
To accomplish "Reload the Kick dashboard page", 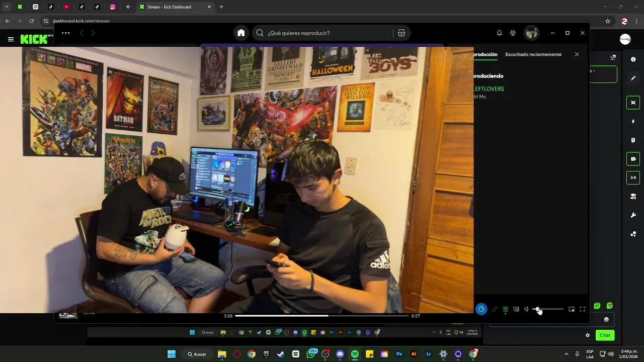I will point(31,21).
